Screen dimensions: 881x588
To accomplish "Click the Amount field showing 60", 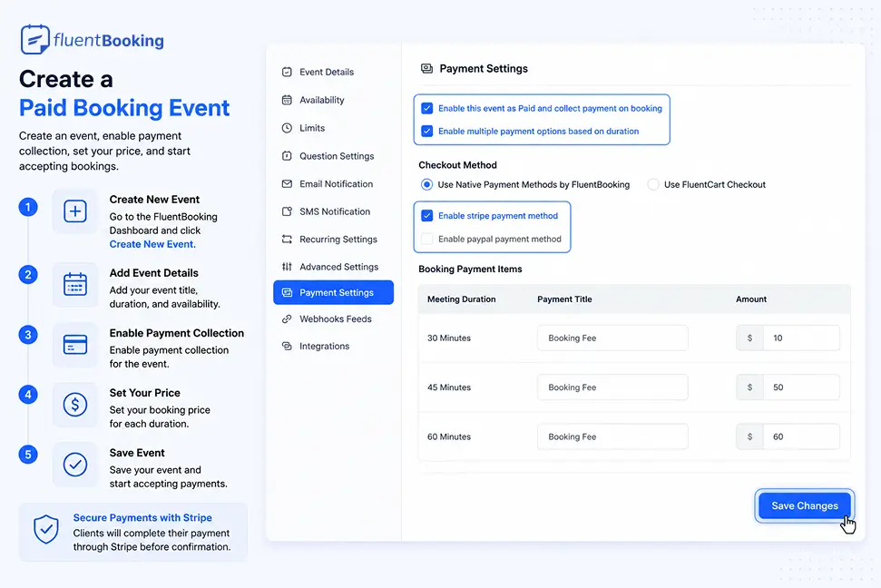I will (x=801, y=436).
